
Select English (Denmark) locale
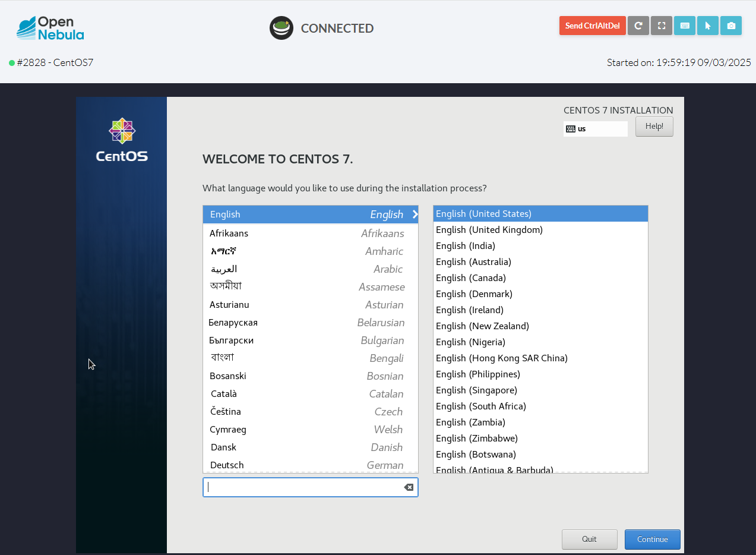coord(540,294)
